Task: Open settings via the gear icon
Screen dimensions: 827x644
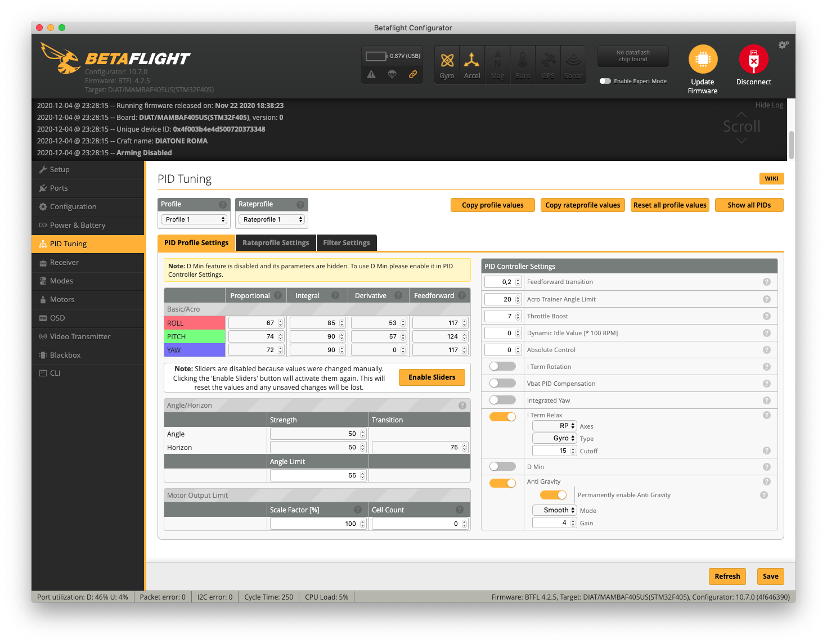Action: [783, 44]
